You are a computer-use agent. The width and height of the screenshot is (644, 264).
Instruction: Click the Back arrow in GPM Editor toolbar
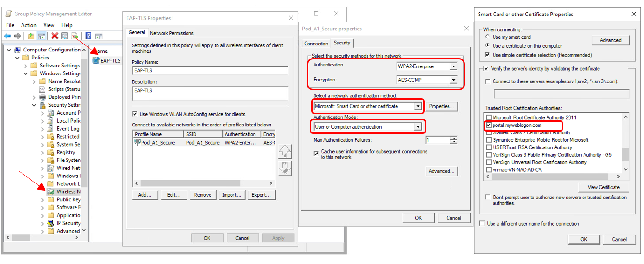(7, 36)
